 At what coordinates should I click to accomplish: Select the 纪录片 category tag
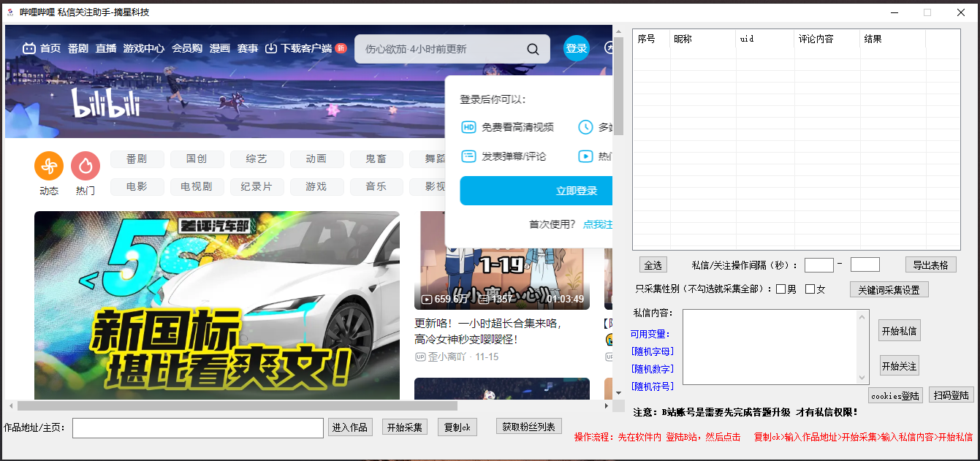point(257,186)
